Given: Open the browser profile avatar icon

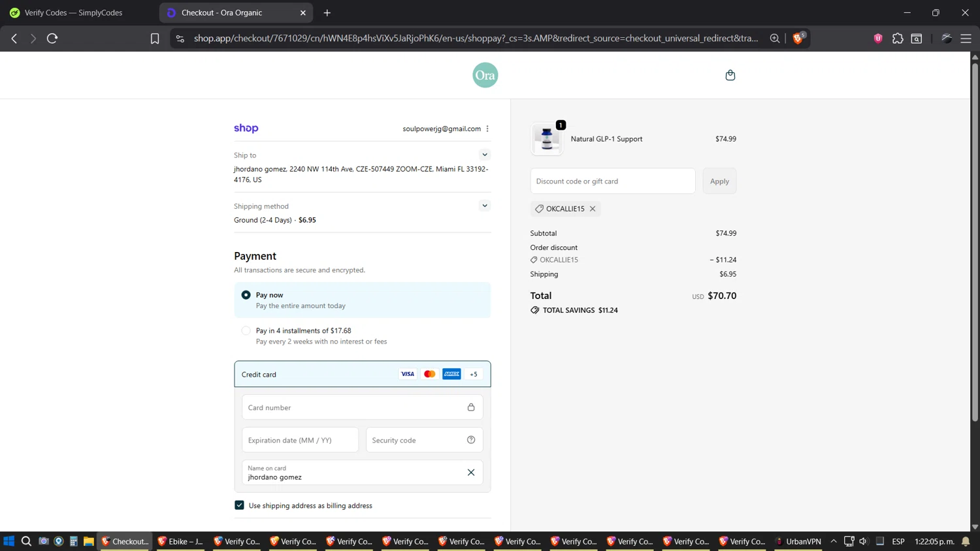Looking at the screenshot, I should click(947, 39).
